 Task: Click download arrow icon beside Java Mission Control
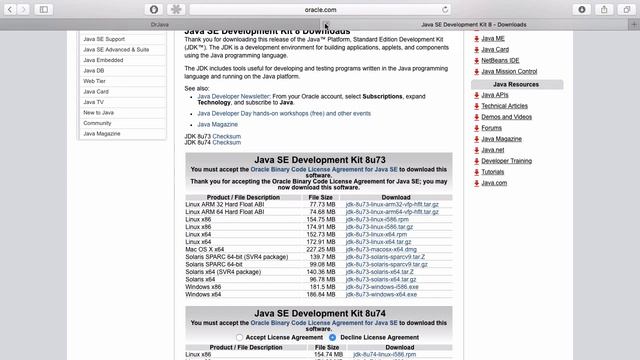[x=476, y=72]
